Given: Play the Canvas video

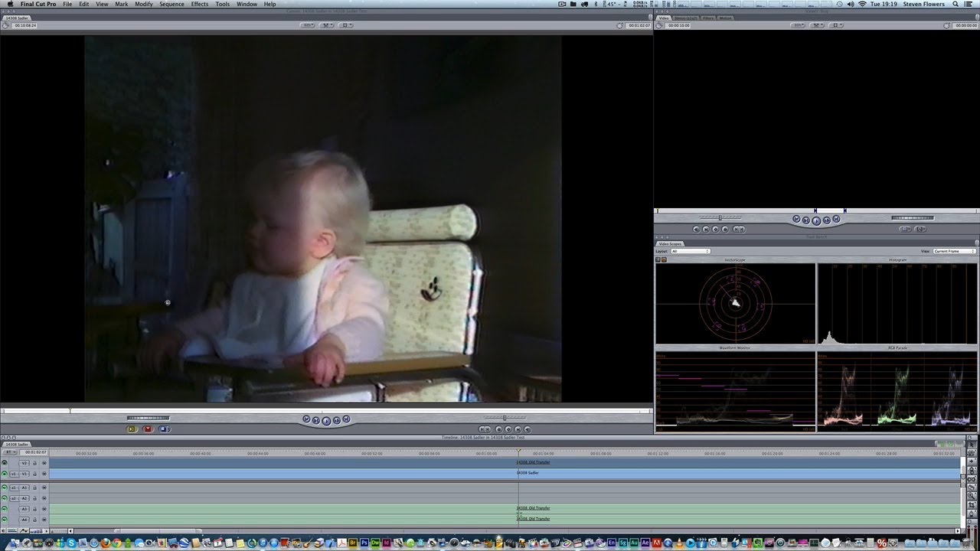Looking at the screenshot, I should (326, 420).
